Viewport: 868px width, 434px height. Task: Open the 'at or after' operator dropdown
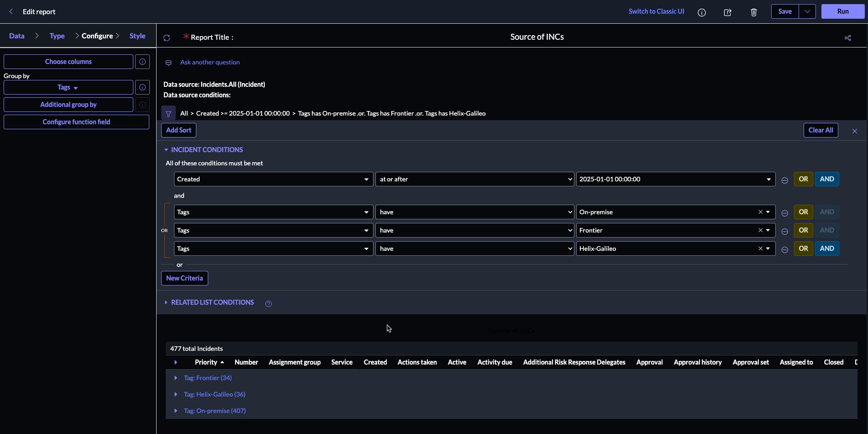474,179
